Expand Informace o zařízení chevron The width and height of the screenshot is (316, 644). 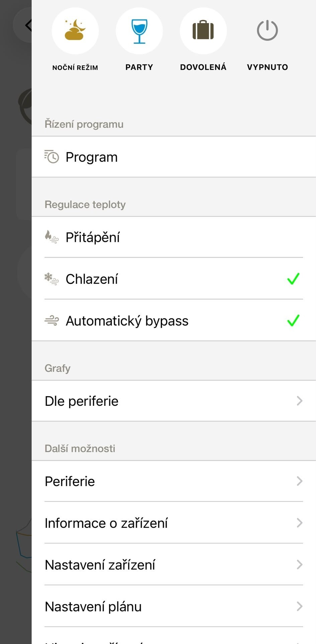[300, 523]
